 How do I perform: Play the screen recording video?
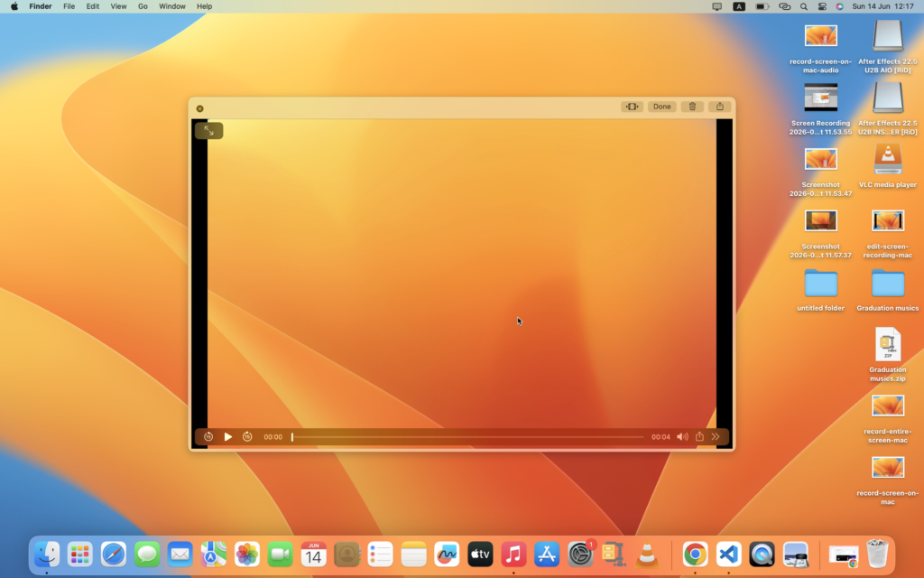tap(228, 437)
